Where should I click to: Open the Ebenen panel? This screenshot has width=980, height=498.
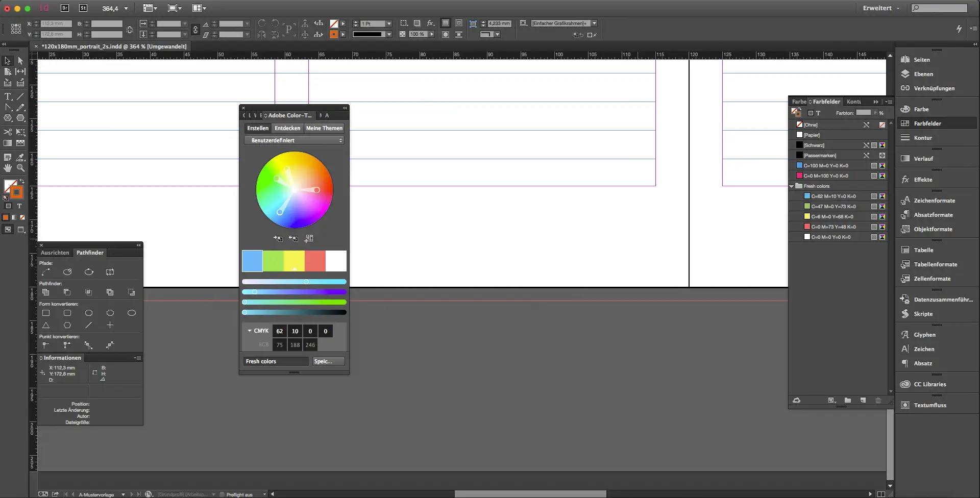tap(923, 74)
